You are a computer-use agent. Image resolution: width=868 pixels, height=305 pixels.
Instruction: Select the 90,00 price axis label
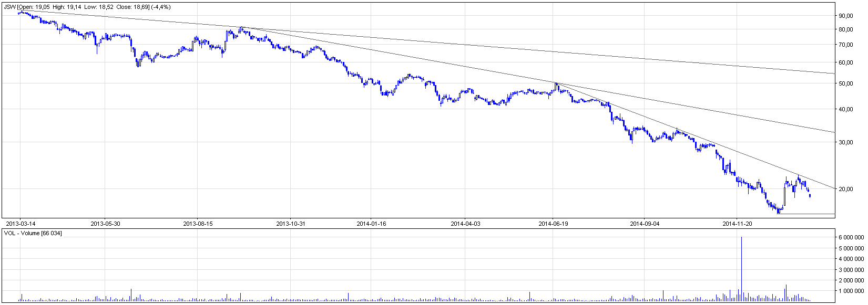845,16
